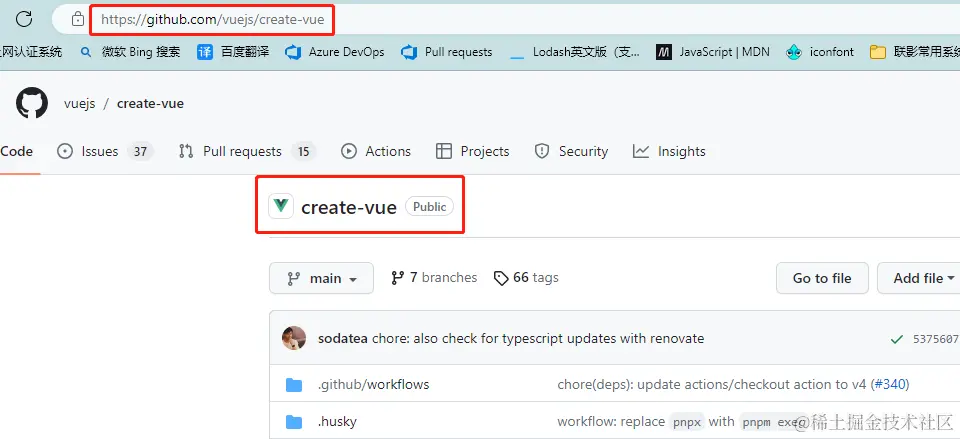
Task: Open the vuejs organization link
Action: (80, 103)
